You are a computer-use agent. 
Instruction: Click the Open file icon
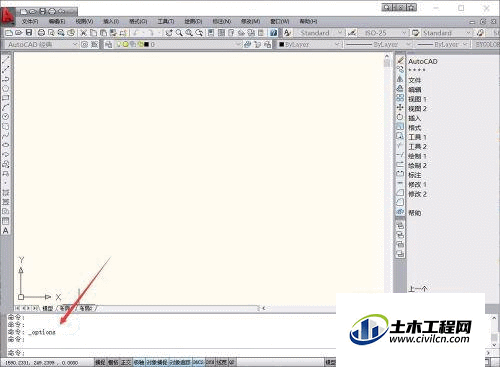(x=19, y=33)
